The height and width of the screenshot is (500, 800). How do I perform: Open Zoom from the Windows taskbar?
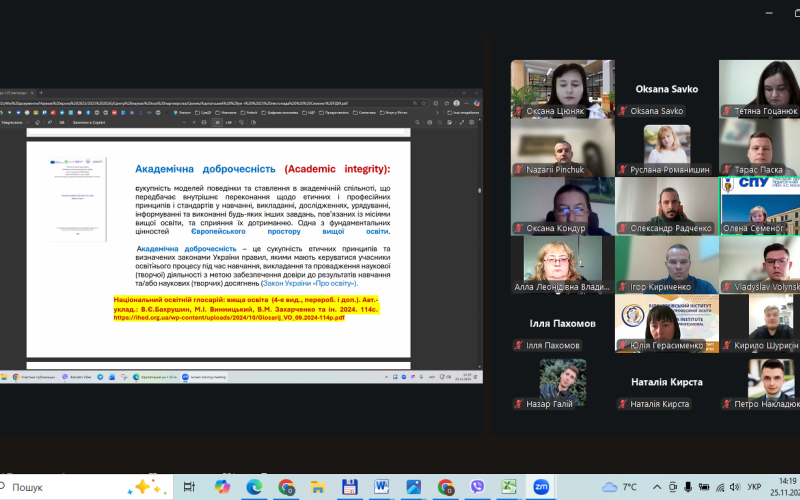pos(541,487)
